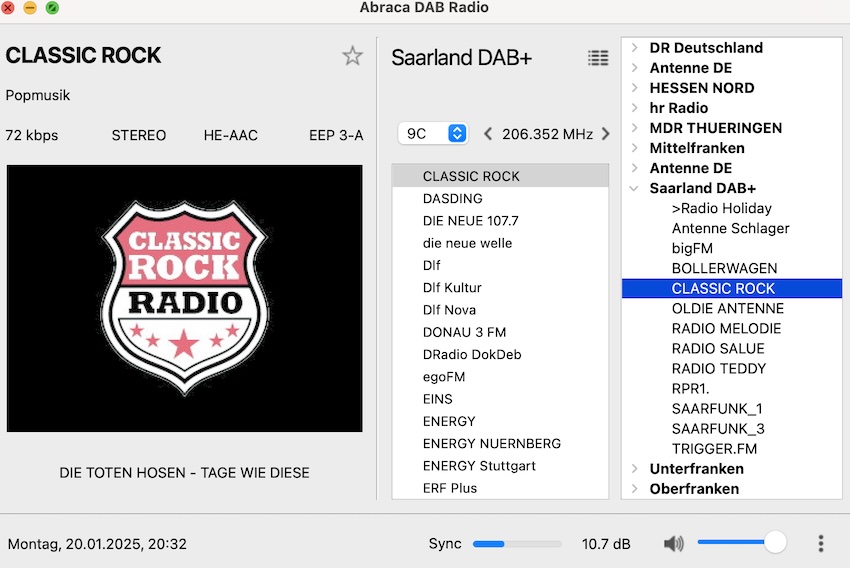Screen dimensions: 850x568
Task: Click the 206.352 MHz frequency label
Action: (547, 134)
